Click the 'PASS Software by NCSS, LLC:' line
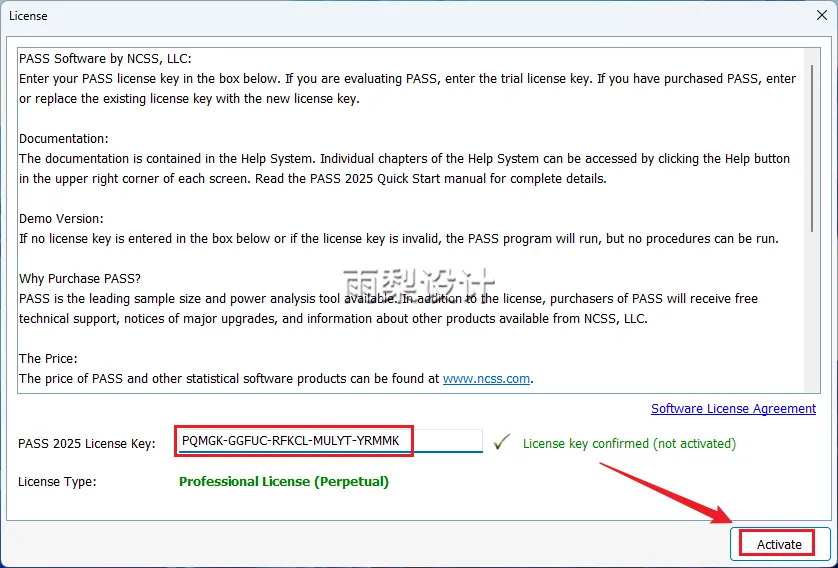The height and width of the screenshot is (568, 838). (105, 58)
